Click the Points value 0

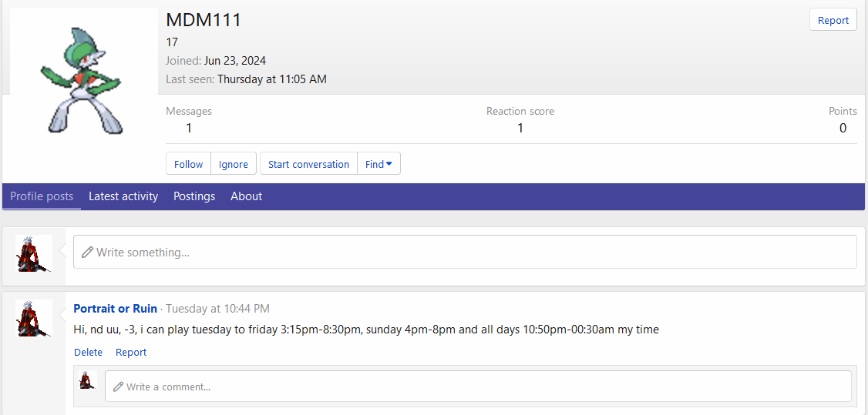[x=843, y=129]
